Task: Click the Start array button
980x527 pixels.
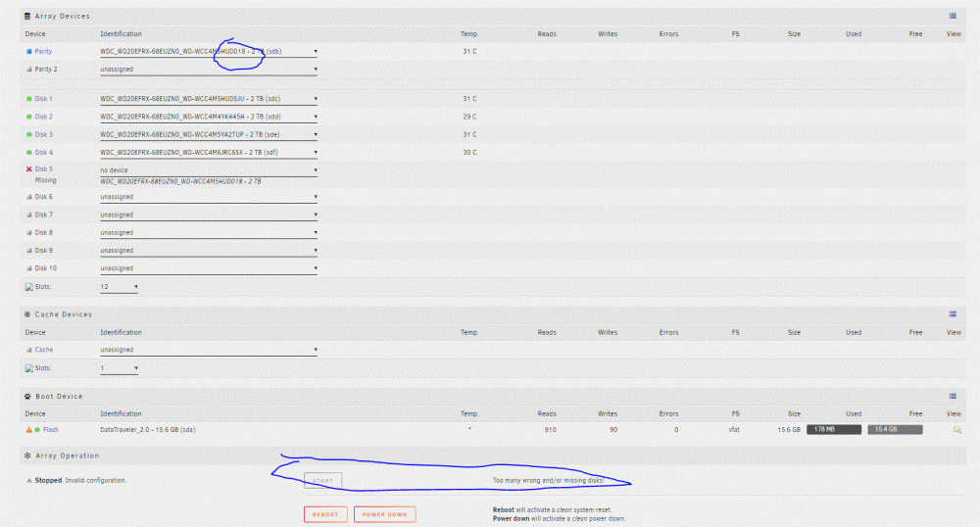Action: point(323,481)
